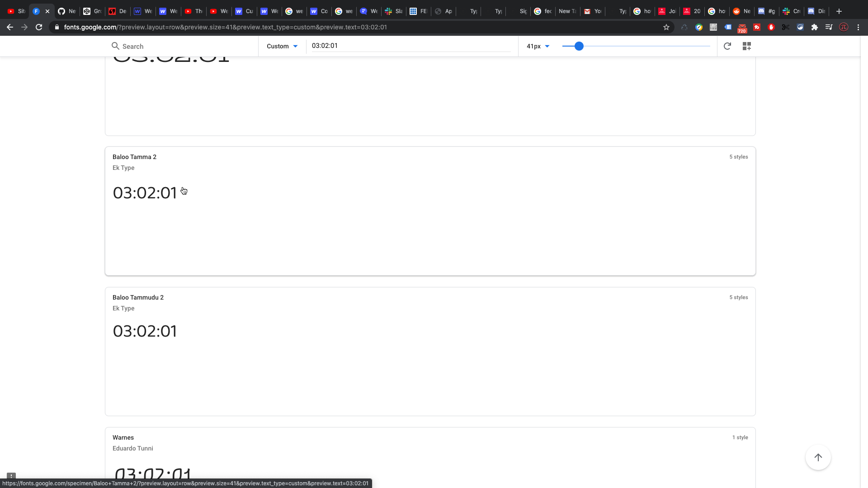
Task: Click the site lock icon in address bar
Action: click(57, 27)
